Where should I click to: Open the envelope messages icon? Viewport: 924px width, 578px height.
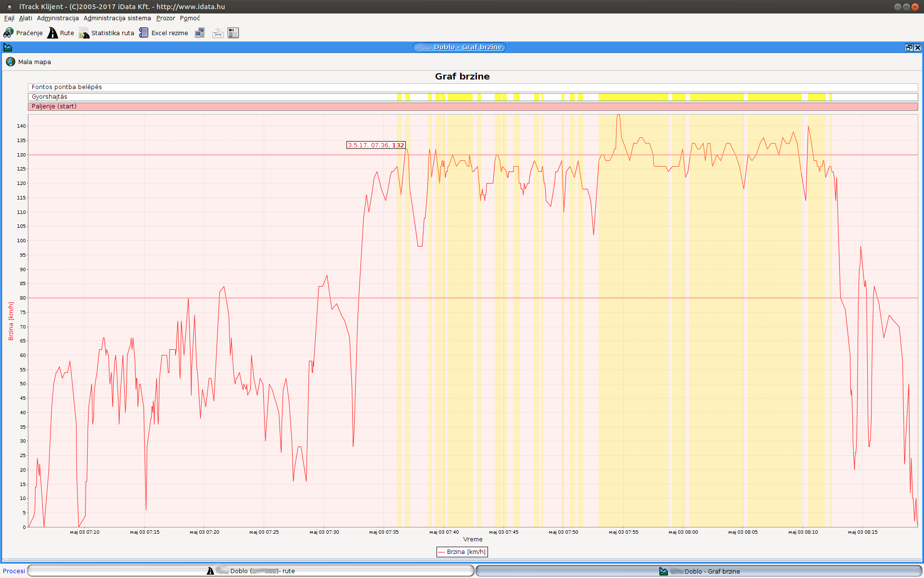click(218, 33)
